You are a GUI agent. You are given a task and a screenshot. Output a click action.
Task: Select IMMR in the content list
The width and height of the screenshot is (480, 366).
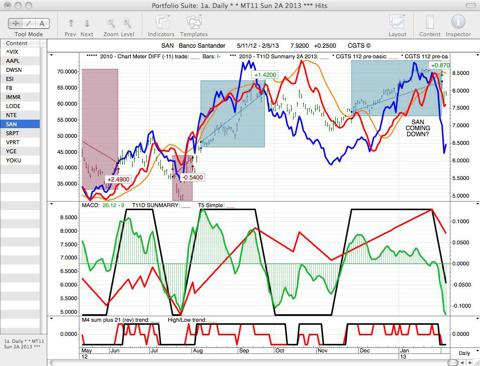point(20,97)
